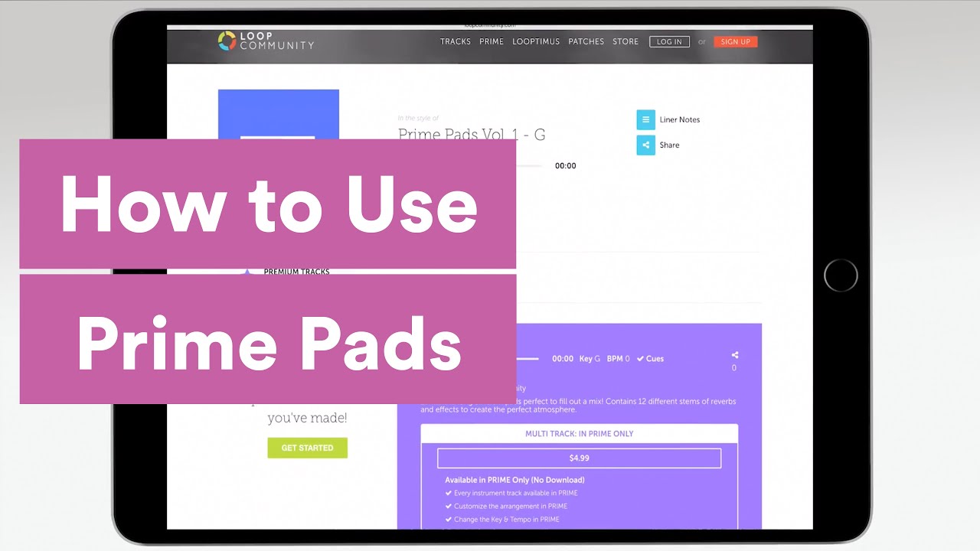The image size is (980, 551).
Task: Select the $4.99 price button
Action: [x=579, y=458]
